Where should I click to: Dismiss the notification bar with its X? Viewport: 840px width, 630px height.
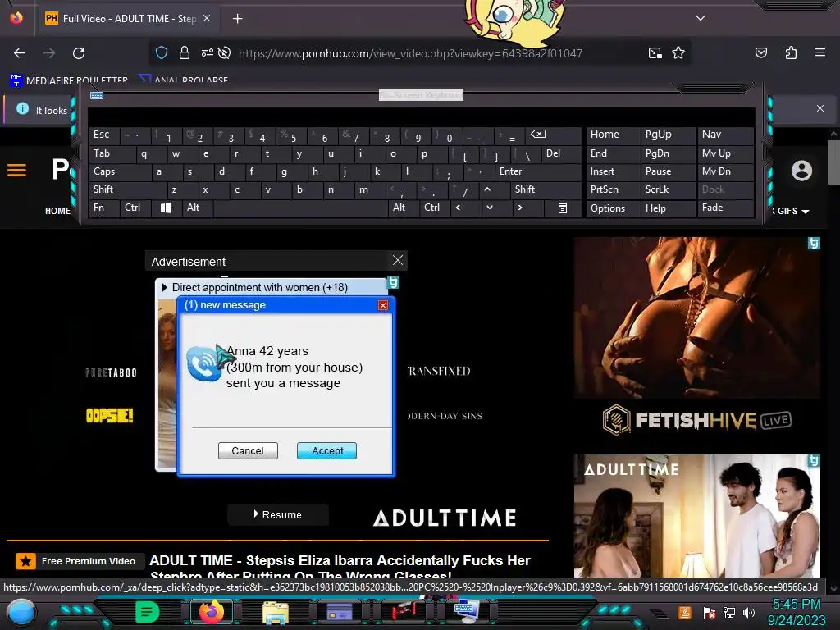[x=819, y=108]
